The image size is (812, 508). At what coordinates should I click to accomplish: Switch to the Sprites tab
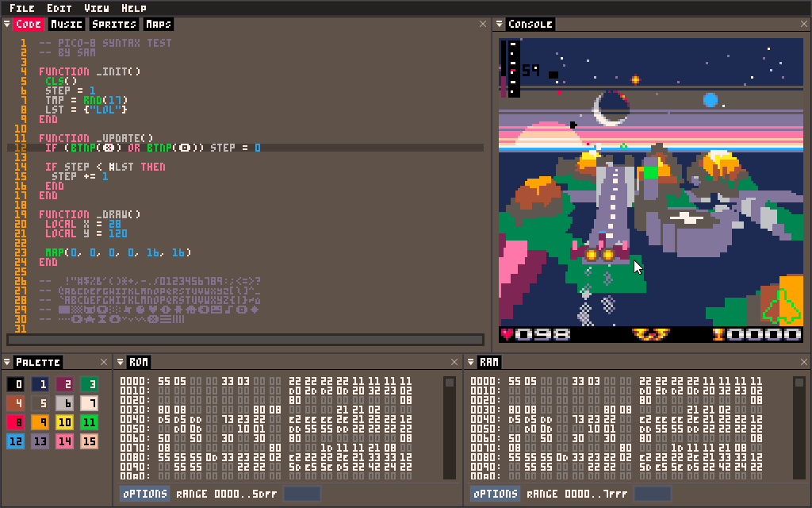(x=114, y=25)
